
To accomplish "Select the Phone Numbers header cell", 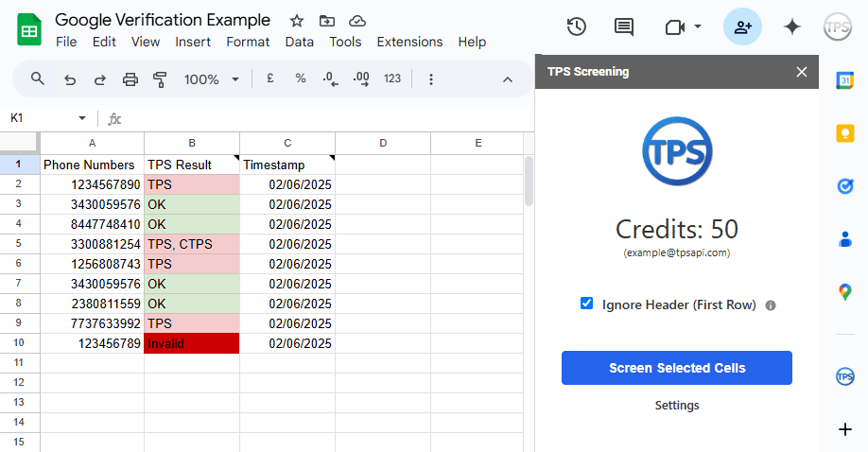I will pos(92,165).
